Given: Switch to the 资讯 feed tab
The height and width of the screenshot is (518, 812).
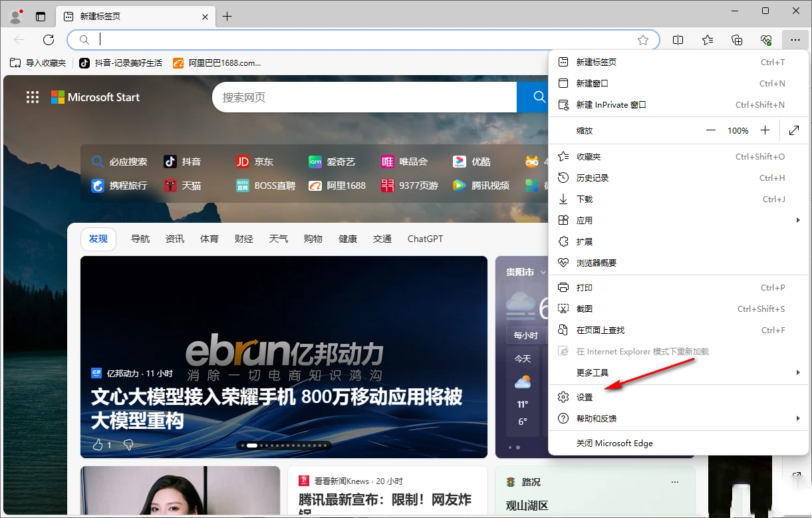Looking at the screenshot, I should 175,239.
